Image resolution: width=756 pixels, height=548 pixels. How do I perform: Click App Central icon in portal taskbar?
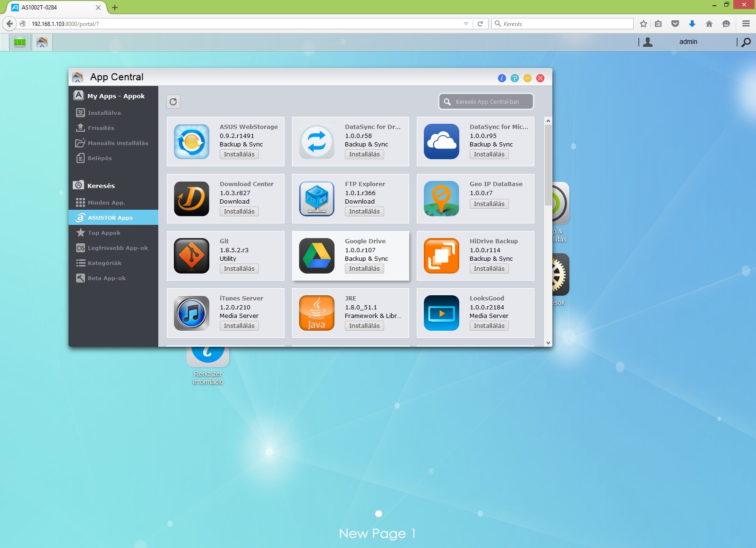coord(42,43)
